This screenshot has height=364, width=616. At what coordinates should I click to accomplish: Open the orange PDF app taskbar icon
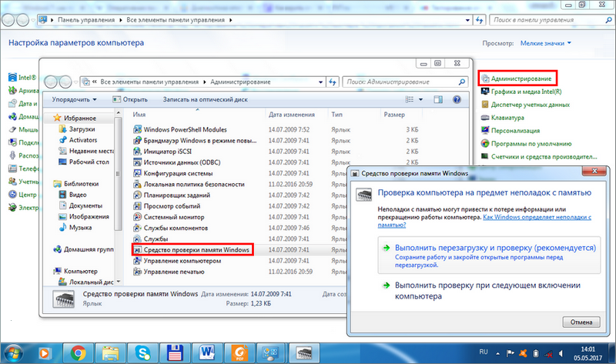tap(239, 353)
